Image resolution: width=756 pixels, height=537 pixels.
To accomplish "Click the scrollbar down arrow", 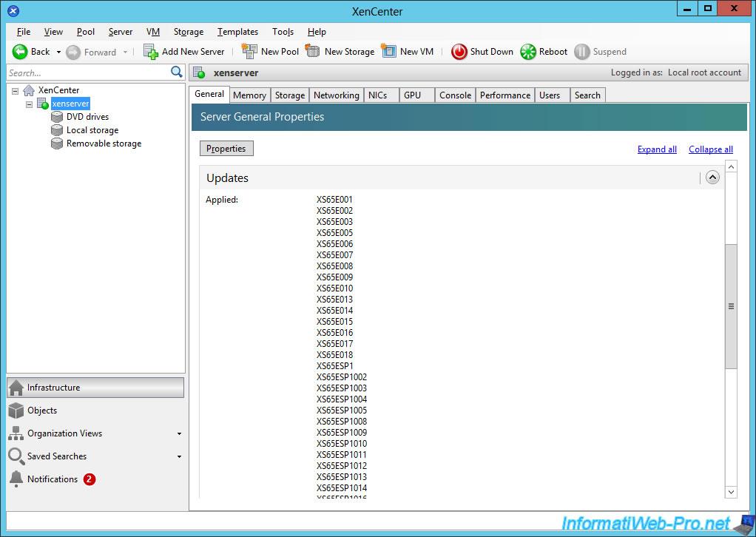I will 731,492.
